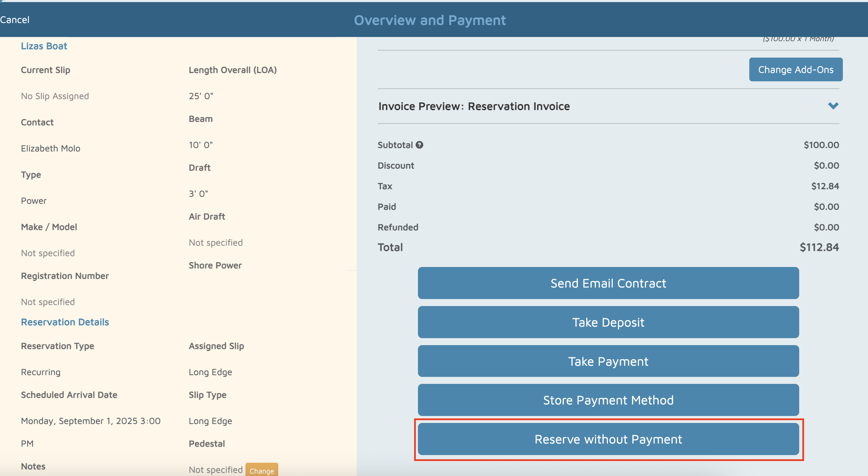The image size is (868, 476).
Task: Click the Invoice Preview: Reservation Invoice header
Action: pyautogui.click(x=474, y=106)
